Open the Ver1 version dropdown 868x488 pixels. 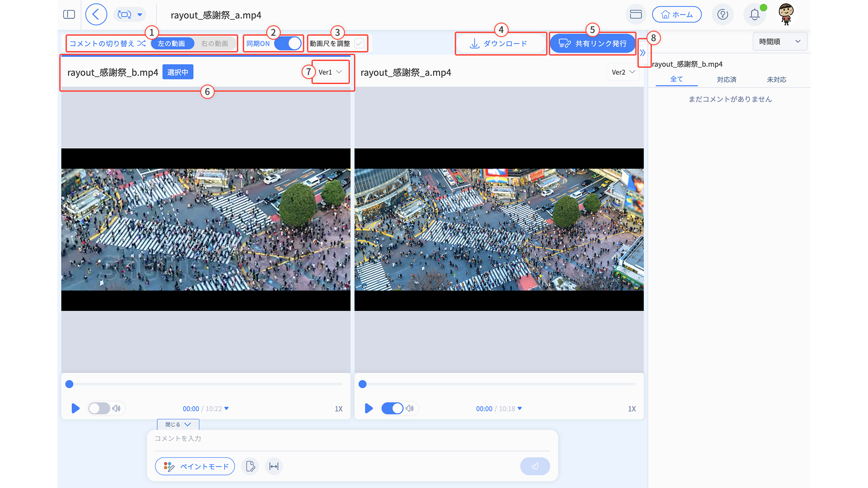tap(330, 72)
